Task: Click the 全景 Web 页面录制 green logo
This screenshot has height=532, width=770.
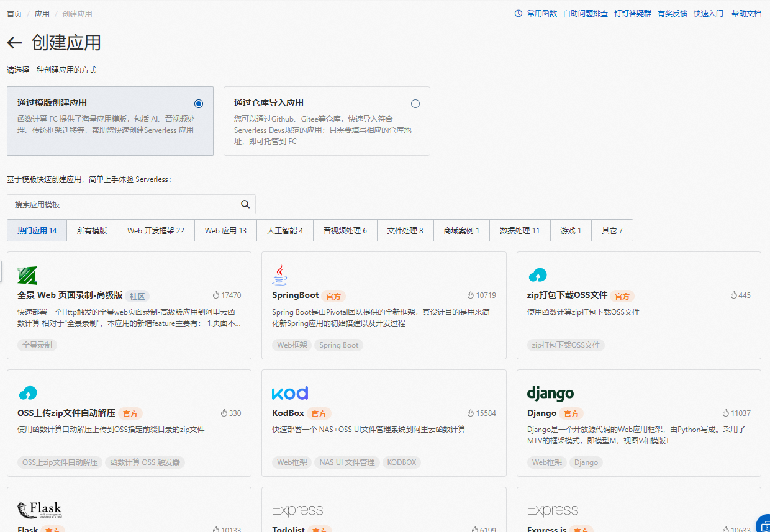Action: 27,275
